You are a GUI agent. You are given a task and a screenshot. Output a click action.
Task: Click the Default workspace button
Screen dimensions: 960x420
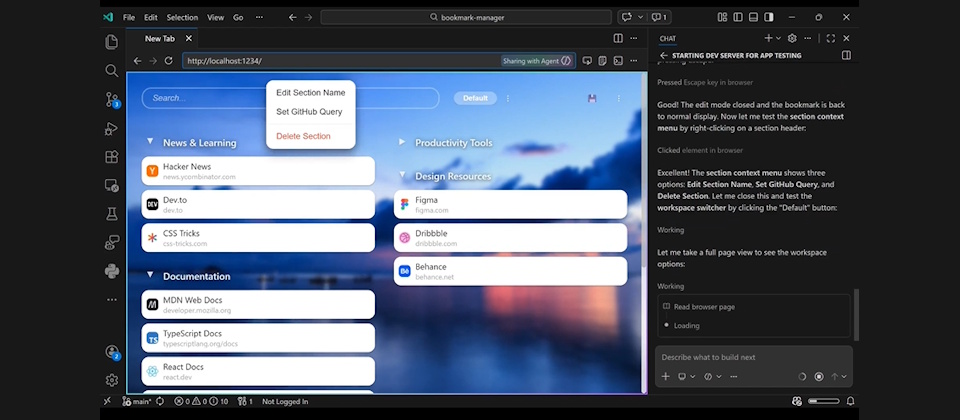click(x=475, y=98)
